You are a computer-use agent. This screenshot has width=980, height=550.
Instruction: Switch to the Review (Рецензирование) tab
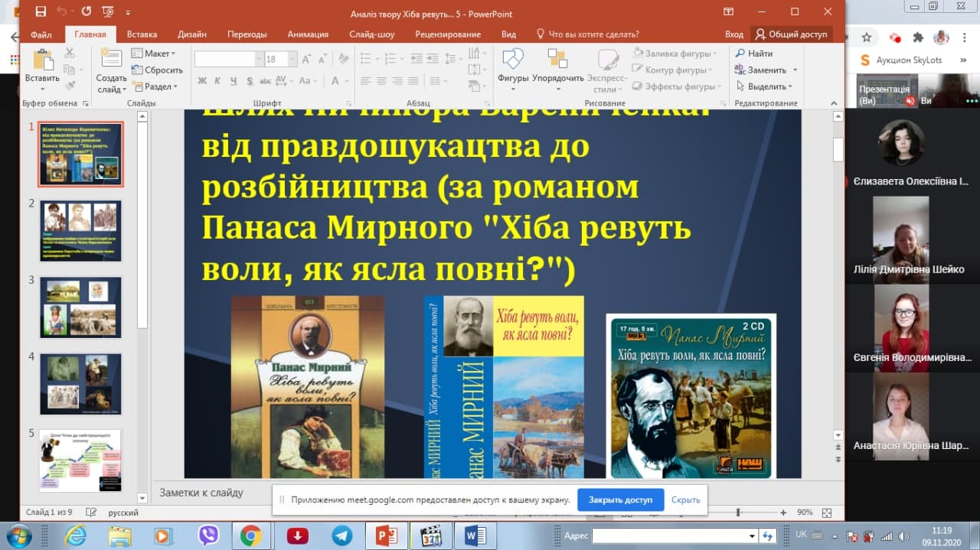(448, 34)
